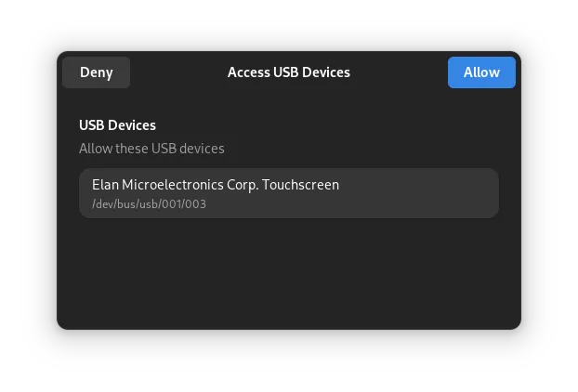Click the blue Allow button

(x=481, y=72)
